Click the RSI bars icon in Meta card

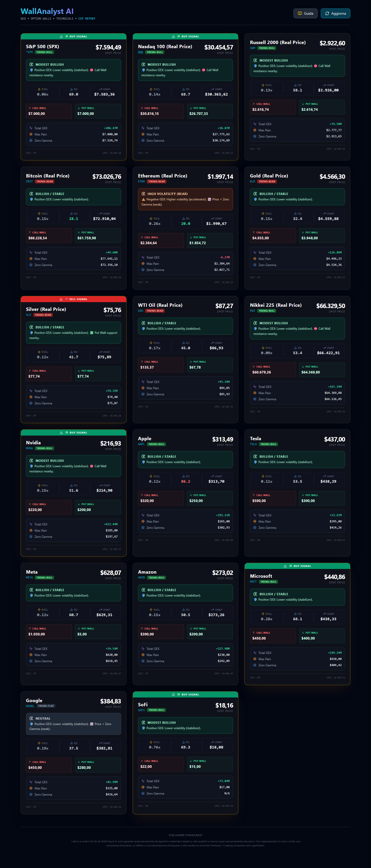coord(71,610)
